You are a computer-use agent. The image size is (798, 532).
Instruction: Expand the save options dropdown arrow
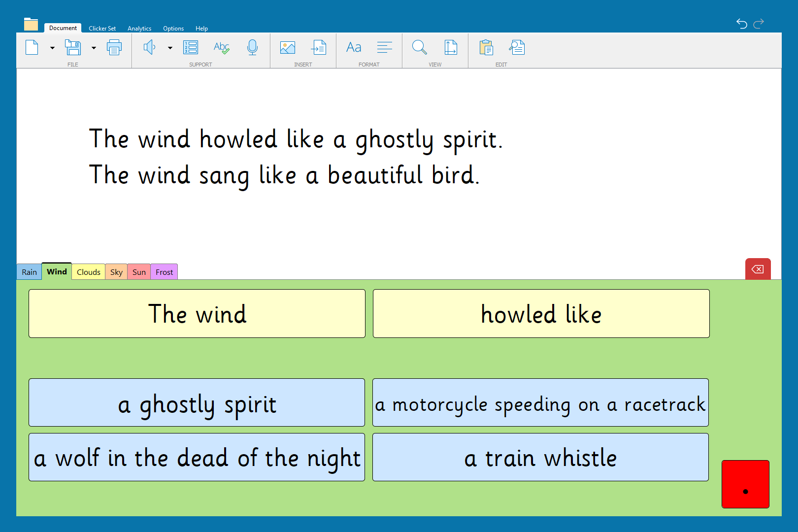(94, 48)
